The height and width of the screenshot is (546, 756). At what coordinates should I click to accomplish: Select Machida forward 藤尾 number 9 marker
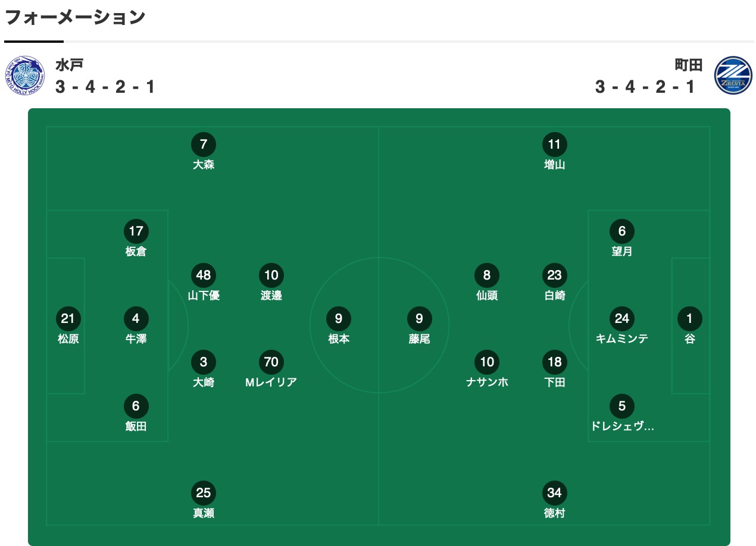419,319
